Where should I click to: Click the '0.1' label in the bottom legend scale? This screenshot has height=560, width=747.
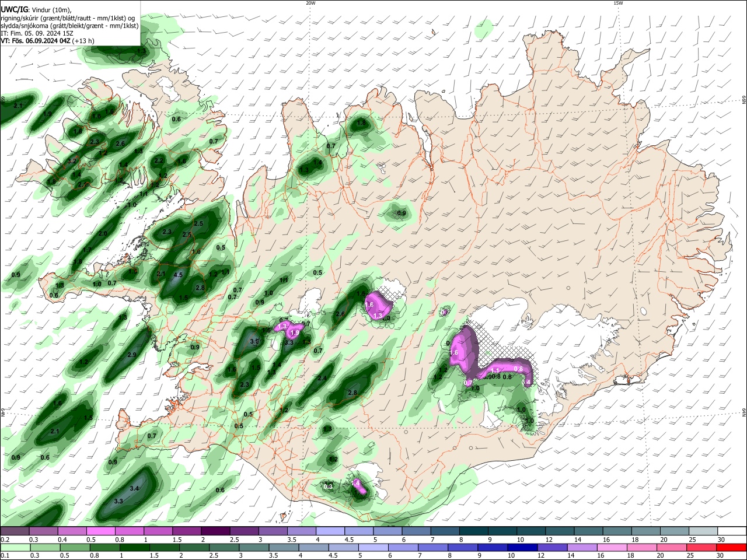pos(5,556)
